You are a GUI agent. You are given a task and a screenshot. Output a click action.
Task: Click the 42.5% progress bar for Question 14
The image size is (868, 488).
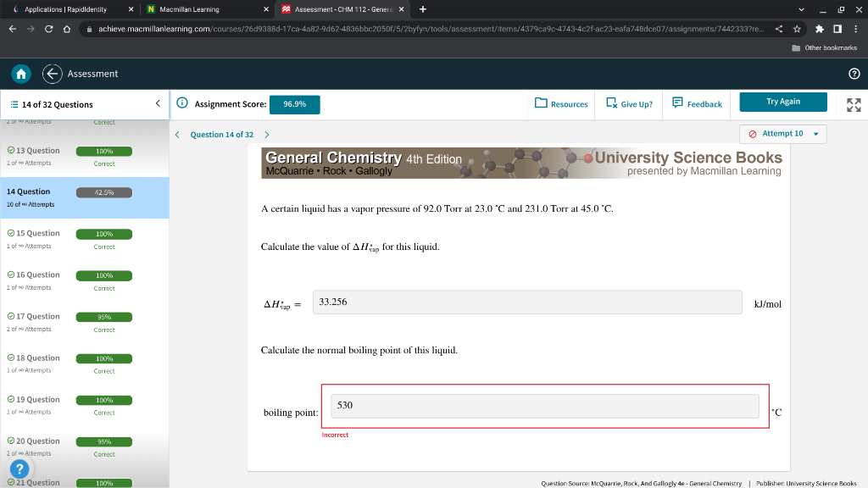pyautogui.click(x=103, y=191)
